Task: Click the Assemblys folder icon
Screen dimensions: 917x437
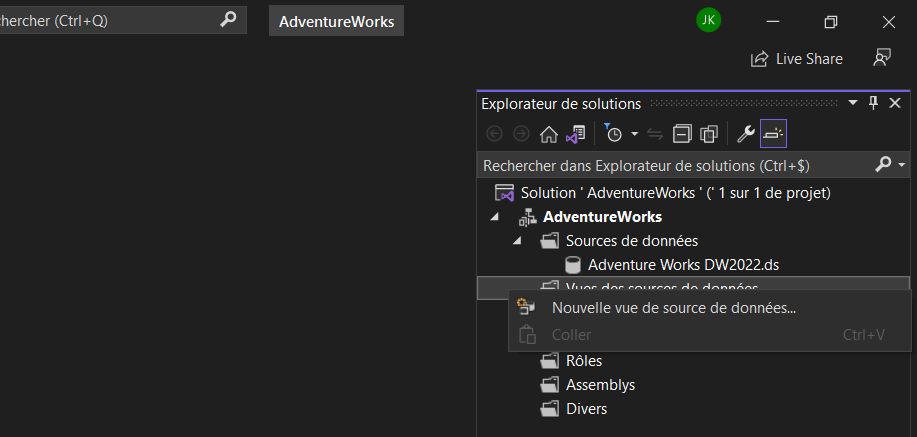Action: [x=550, y=385]
